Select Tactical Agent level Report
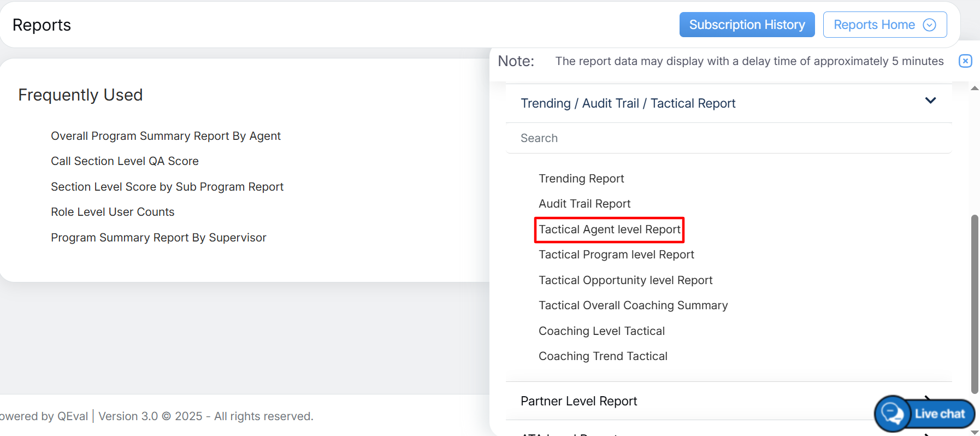 [x=610, y=229]
